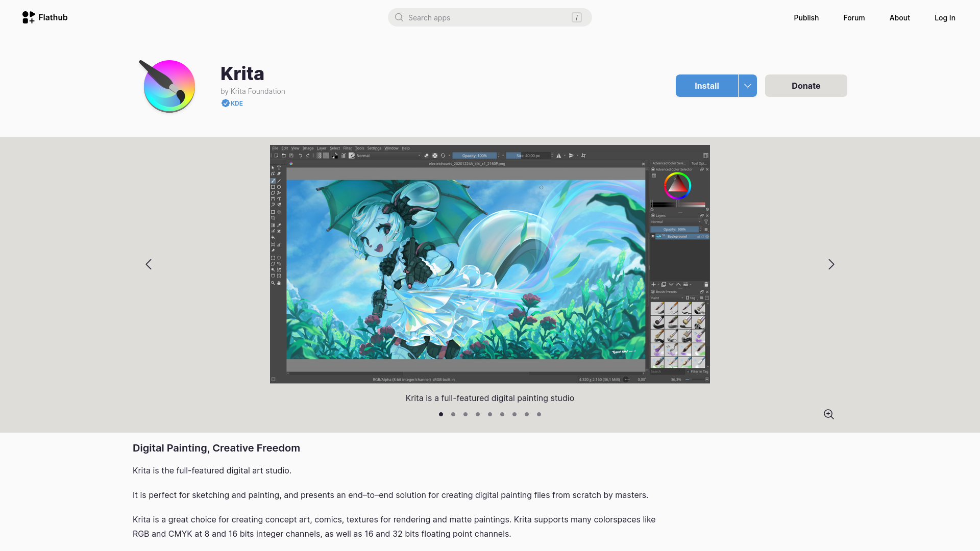
Task: Switch to the second carousel dot
Action: pyautogui.click(x=453, y=414)
